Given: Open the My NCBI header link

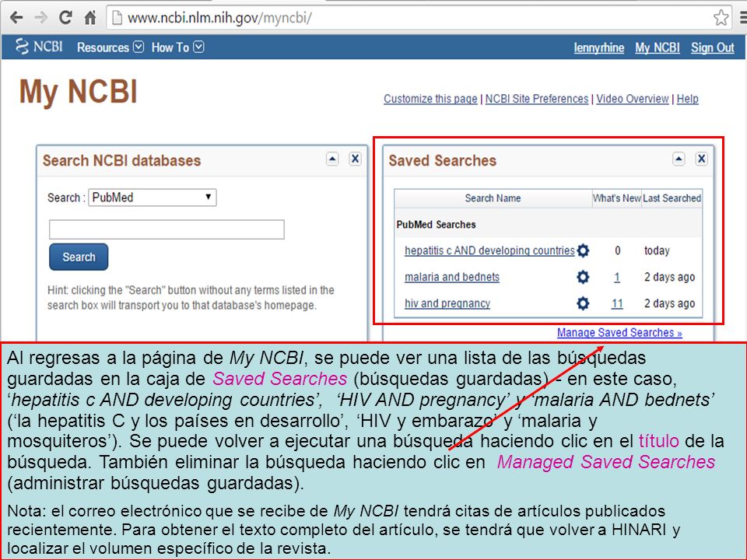Looking at the screenshot, I should pos(658,47).
